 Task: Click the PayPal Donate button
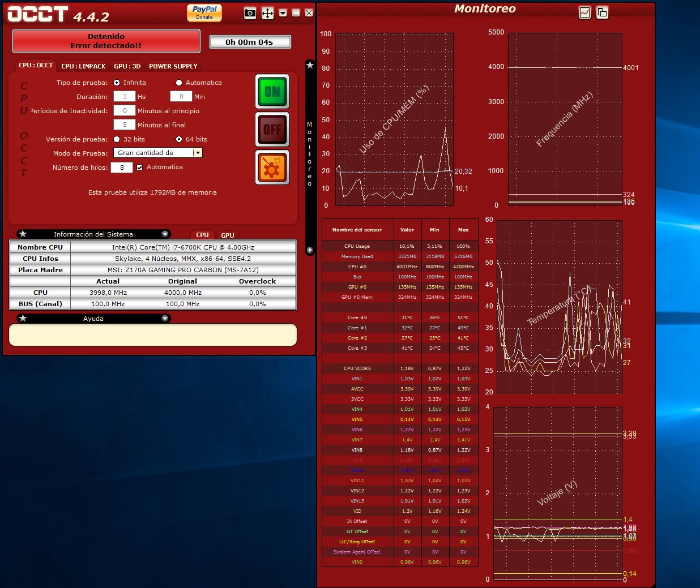pos(204,12)
